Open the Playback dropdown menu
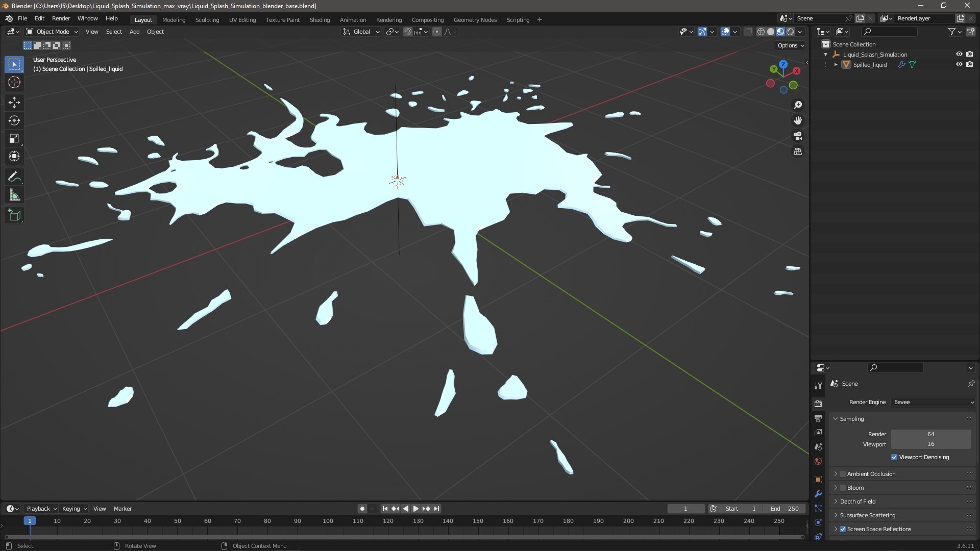 (41, 509)
